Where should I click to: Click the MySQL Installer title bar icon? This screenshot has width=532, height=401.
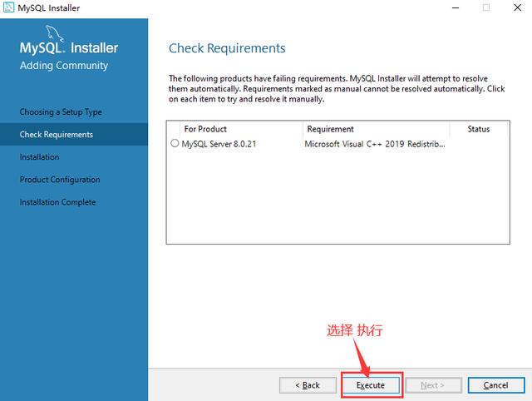(8, 7)
